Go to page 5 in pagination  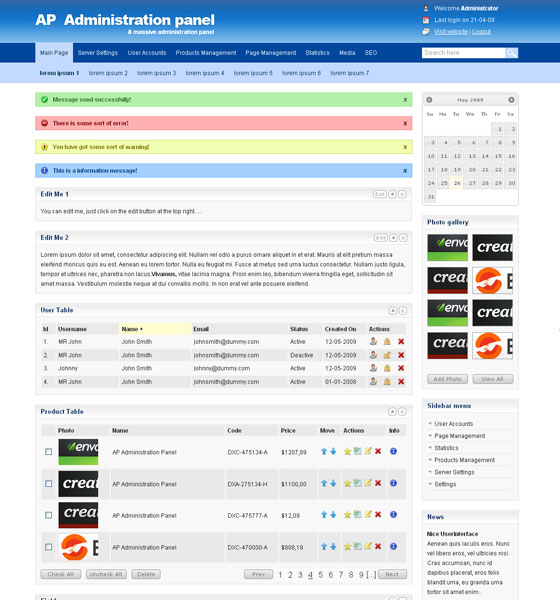pyautogui.click(x=321, y=575)
